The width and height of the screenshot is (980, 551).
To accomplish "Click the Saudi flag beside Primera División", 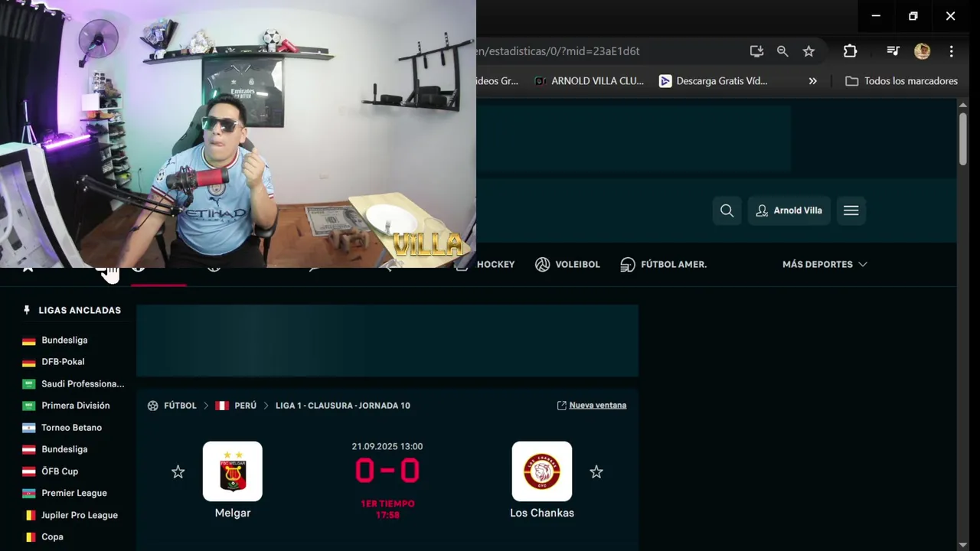I will pyautogui.click(x=28, y=406).
